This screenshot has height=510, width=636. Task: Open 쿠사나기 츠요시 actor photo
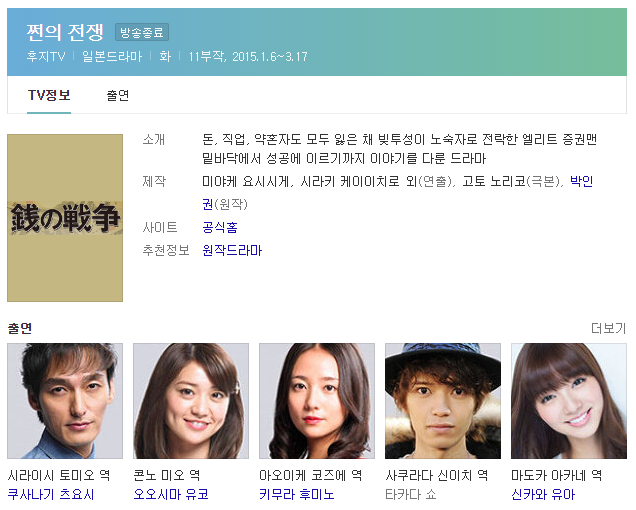click(x=65, y=401)
